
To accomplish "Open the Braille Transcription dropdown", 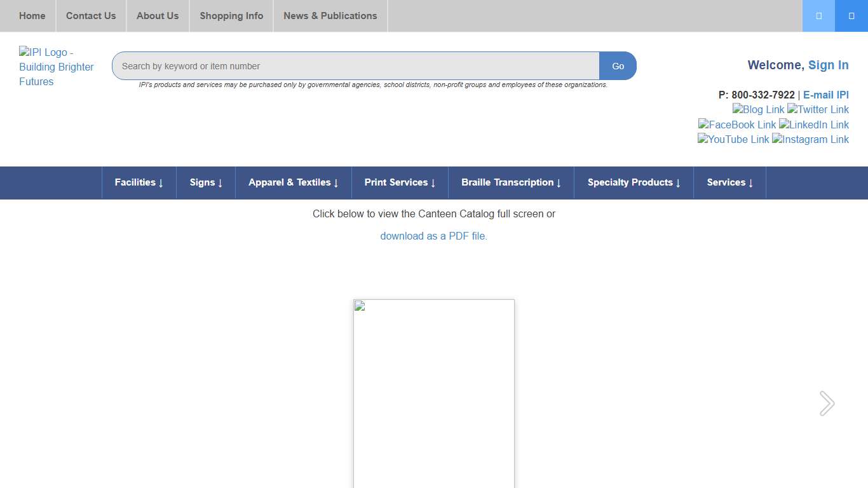I will (x=511, y=183).
